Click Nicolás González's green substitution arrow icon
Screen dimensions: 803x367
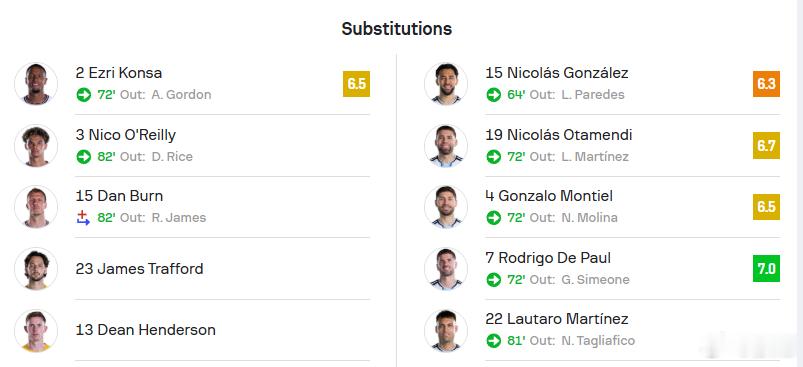click(494, 95)
